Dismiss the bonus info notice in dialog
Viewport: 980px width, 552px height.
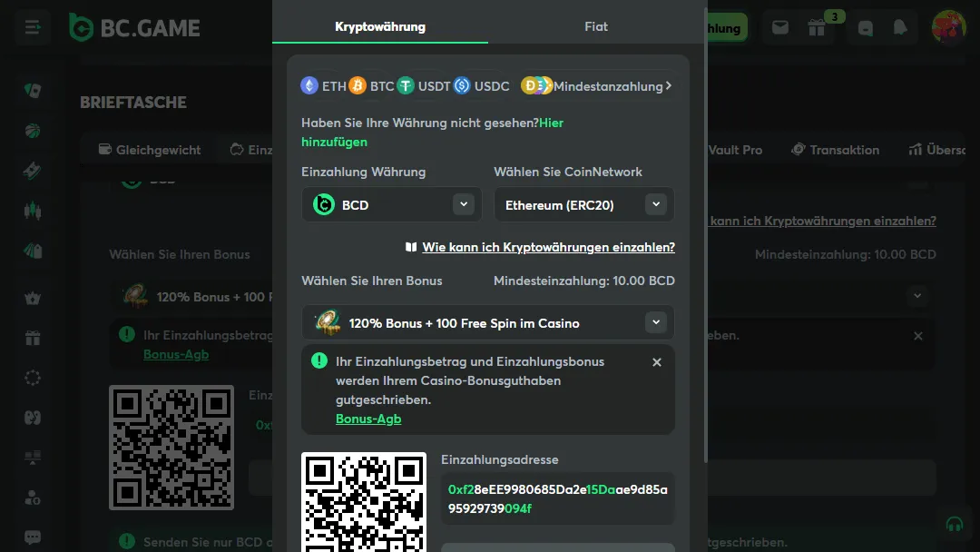[x=657, y=362]
